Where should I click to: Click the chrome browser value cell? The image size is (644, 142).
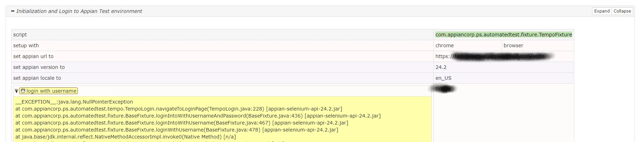tap(468, 45)
